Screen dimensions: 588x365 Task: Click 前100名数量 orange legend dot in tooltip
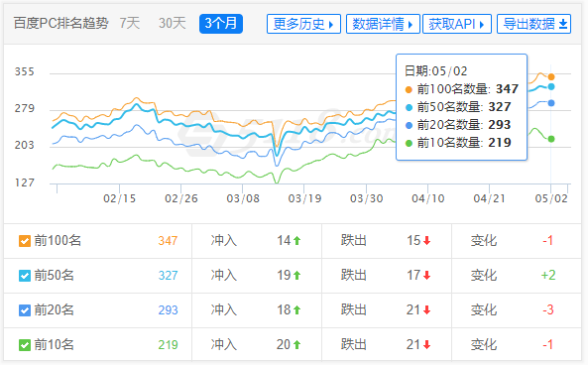[x=409, y=89]
